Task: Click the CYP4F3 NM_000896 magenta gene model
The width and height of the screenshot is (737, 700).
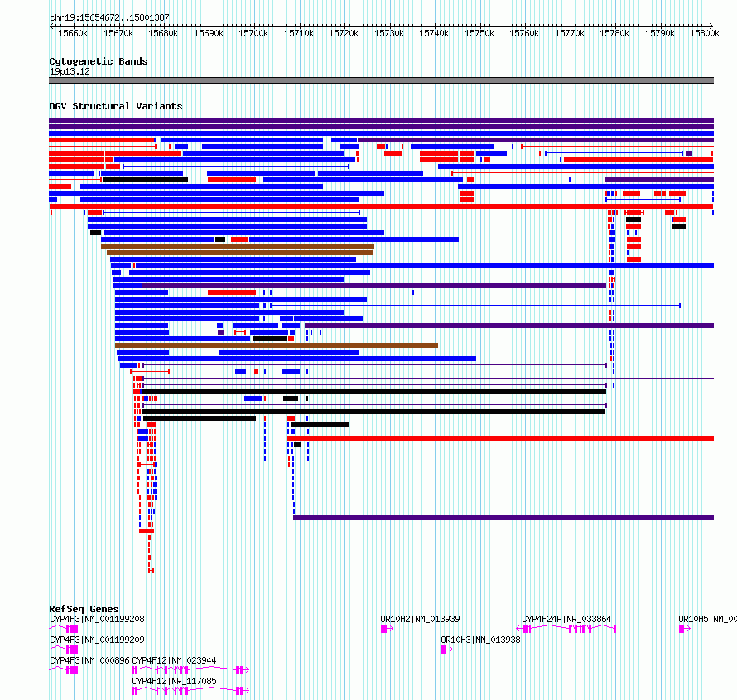Action: click(64, 670)
